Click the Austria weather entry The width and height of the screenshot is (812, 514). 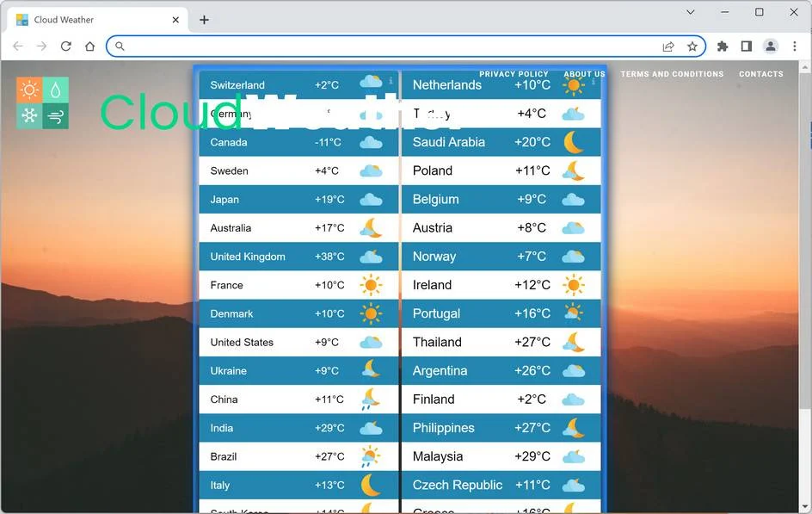click(x=501, y=228)
